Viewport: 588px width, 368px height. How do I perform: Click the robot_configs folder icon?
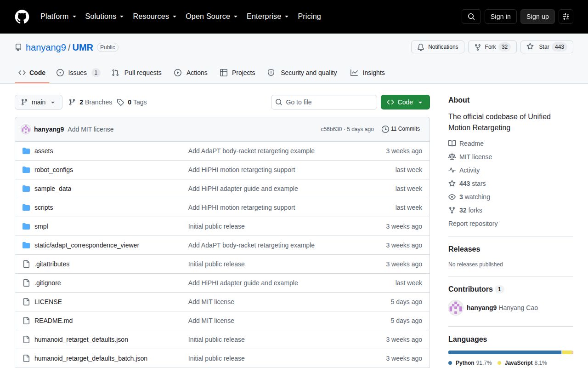click(x=26, y=170)
